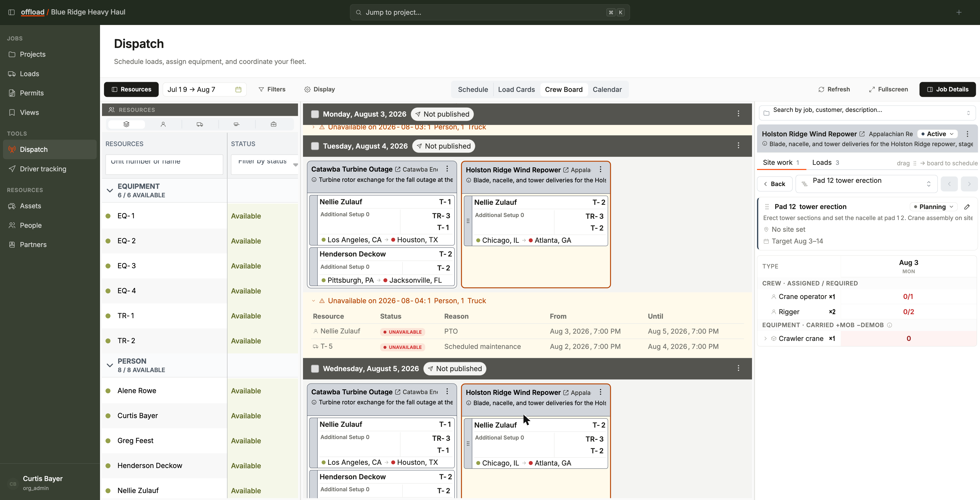Open the Filters button
The width and height of the screenshot is (980, 500).
coord(272,90)
